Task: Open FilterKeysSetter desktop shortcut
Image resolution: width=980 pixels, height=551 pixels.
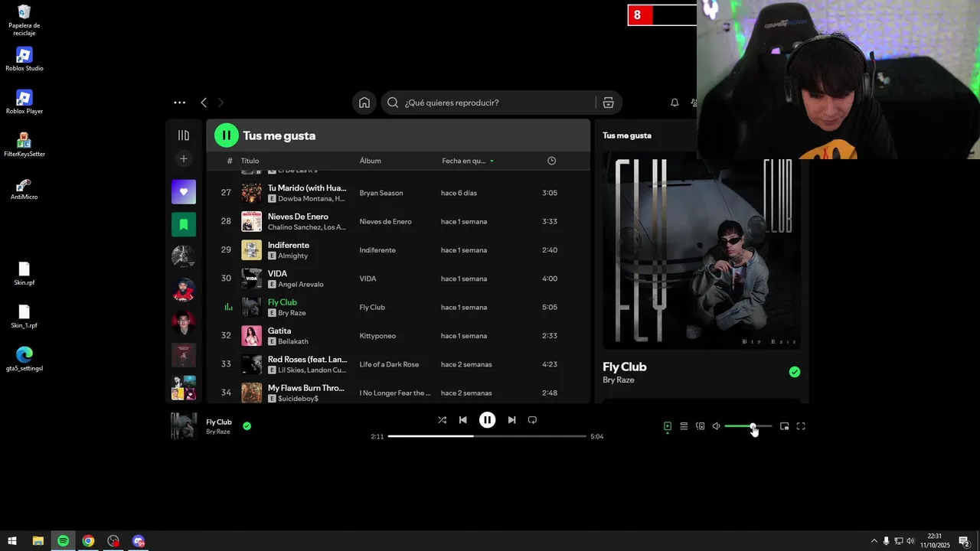Action: [x=24, y=145]
